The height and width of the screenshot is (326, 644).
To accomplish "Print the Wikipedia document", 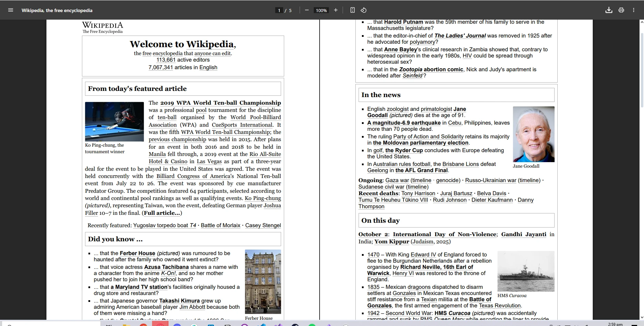I will coord(621,10).
